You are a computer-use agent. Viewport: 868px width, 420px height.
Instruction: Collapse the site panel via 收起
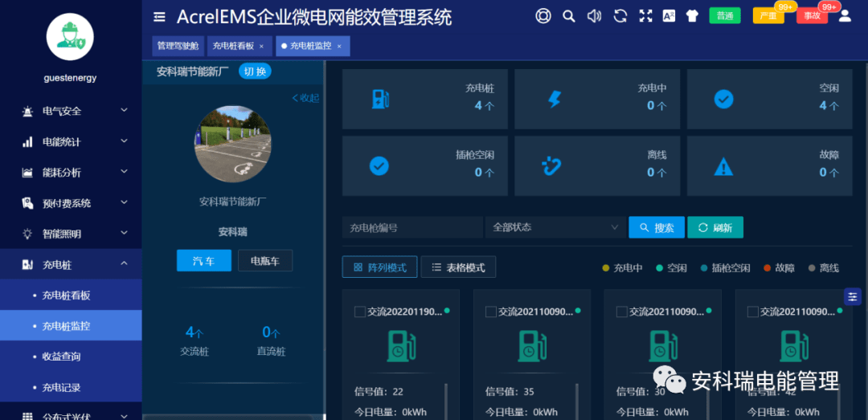point(305,98)
